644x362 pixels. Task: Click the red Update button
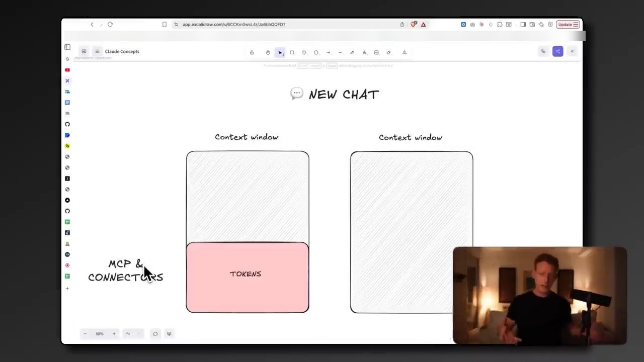[568, 24]
